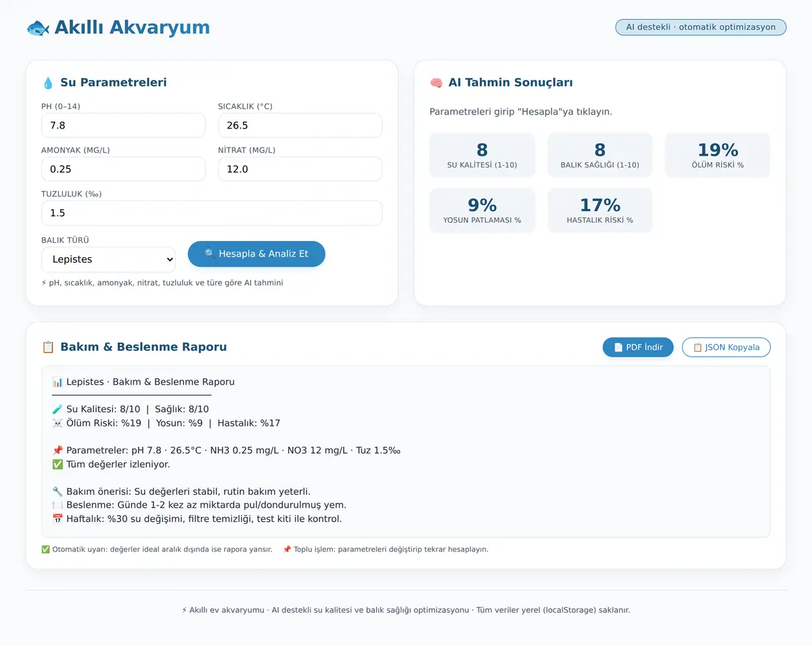812x645 pixels.
Task: Focus the Amonyak input showing 0.25
Action: coord(123,169)
